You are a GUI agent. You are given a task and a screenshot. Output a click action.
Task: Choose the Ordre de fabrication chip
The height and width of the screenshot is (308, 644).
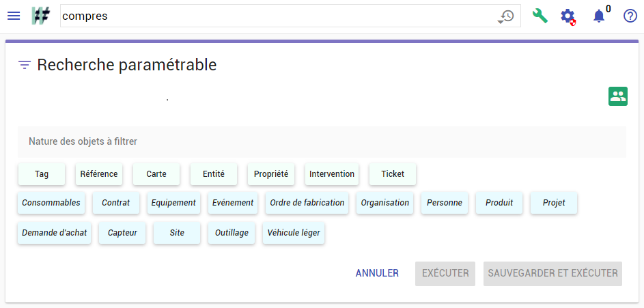click(x=307, y=203)
